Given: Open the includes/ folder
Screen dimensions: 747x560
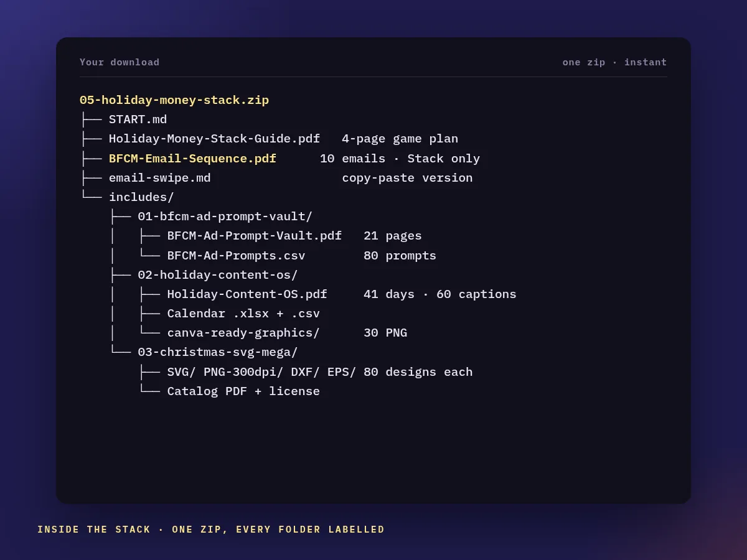Looking at the screenshot, I should tap(141, 197).
